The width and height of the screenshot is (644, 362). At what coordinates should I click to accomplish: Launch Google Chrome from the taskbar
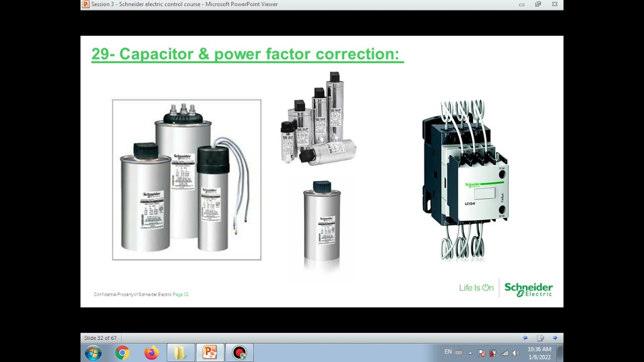[122, 353]
